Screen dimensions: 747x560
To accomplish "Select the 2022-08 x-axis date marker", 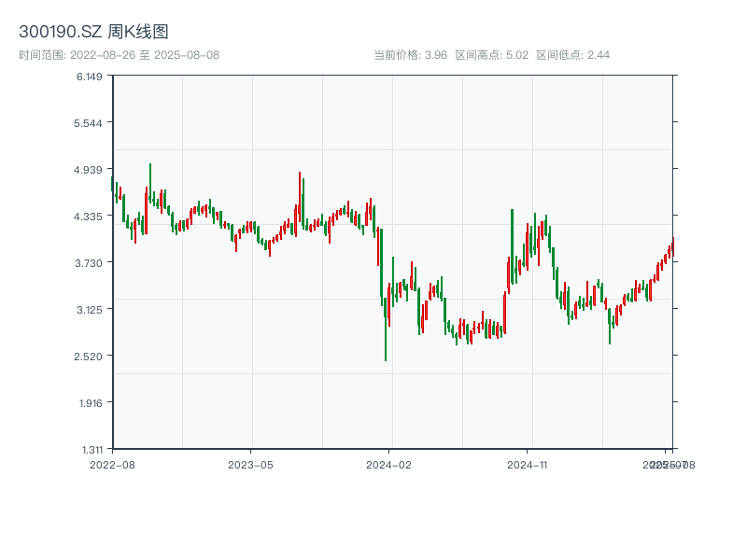I will tap(112, 464).
